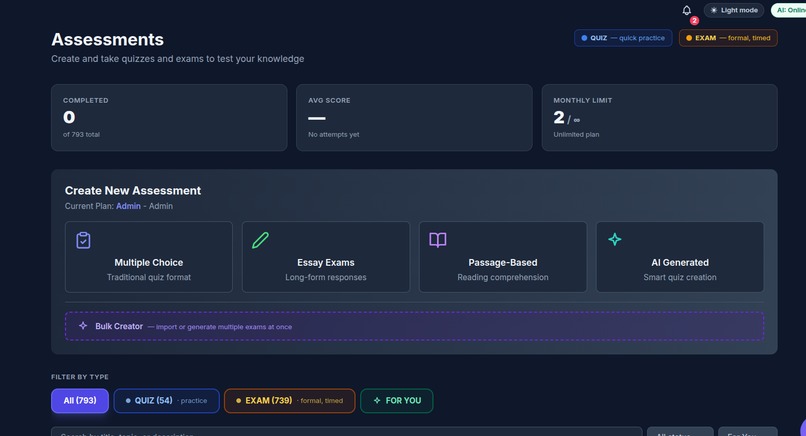Select the FOR YOU filter tab

pos(397,401)
